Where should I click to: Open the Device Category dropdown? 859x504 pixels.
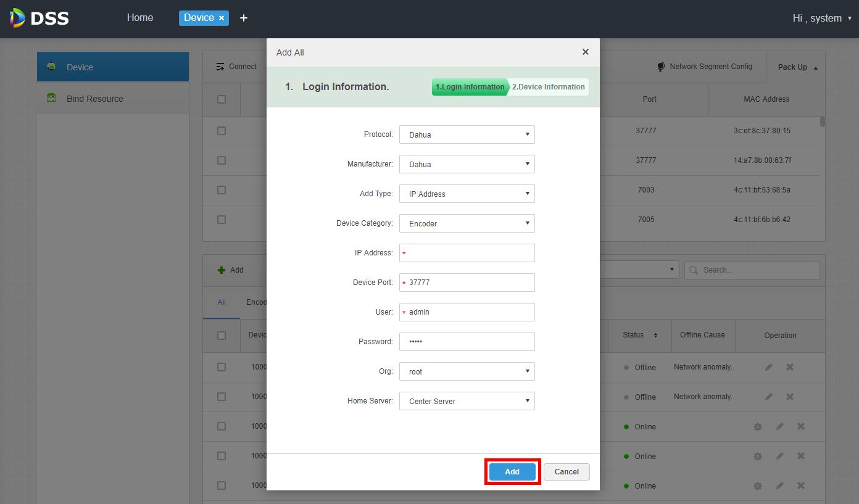coord(467,223)
